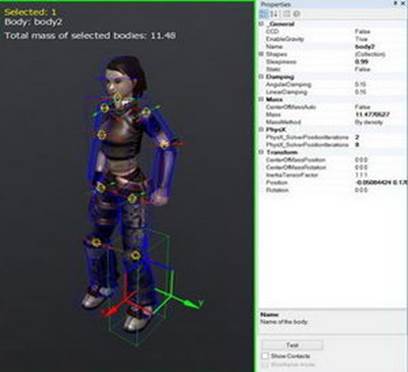Edit the Sleepiness value 0.99
This screenshot has width=408, height=372.
coord(361,62)
